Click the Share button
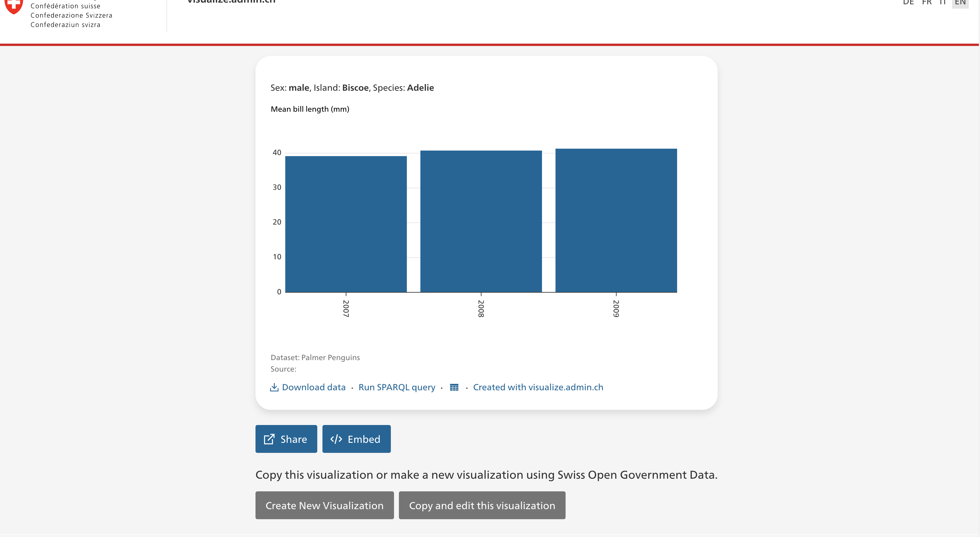This screenshot has width=980, height=537. [x=286, y=439]
